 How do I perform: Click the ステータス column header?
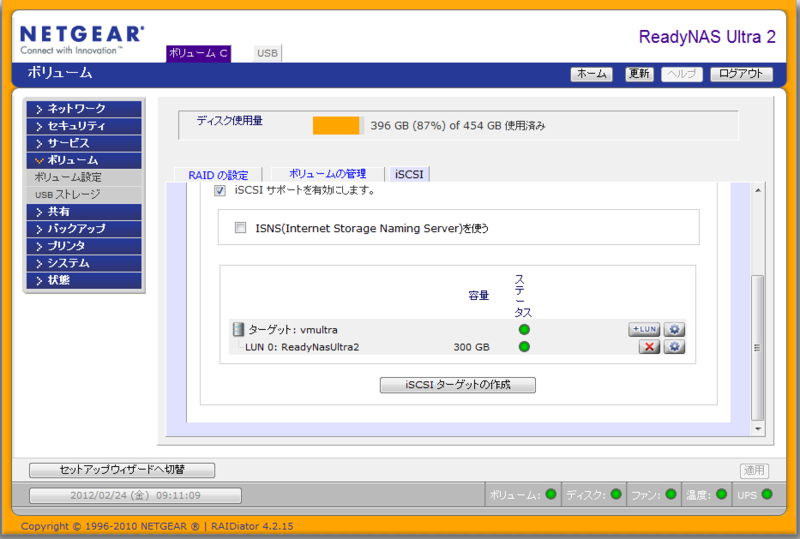pyautogui.click(x=522, y=296)
